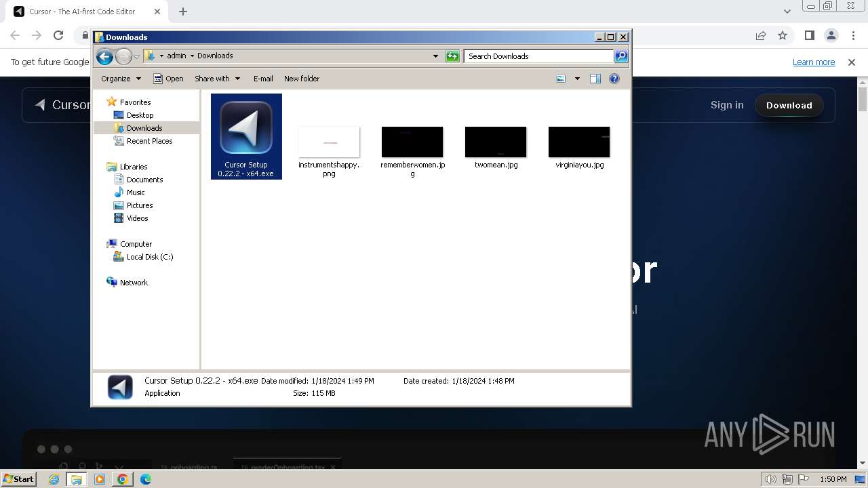
Task: Click Chrome icon in taskbar
Action: coord(123,479)
